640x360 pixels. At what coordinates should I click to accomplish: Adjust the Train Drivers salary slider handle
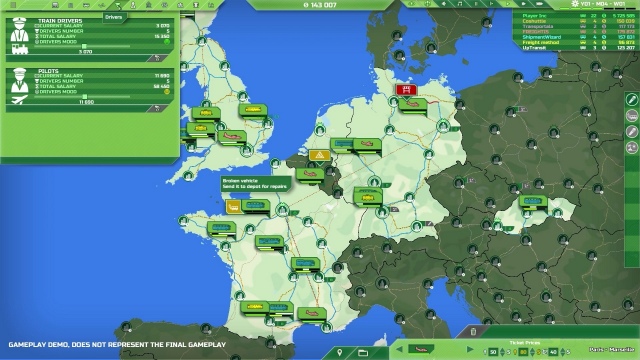pyautogui.click(x=84, y=47)
